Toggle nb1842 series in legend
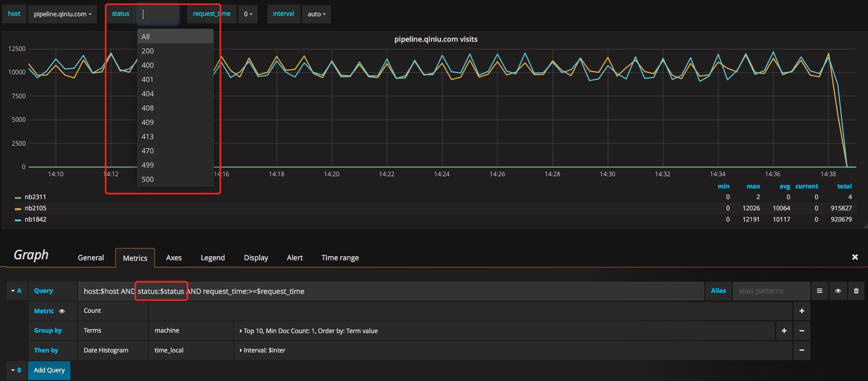 [35, 220]
